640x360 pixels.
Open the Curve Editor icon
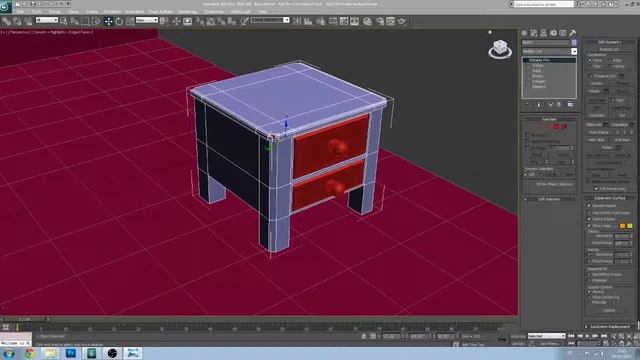344,21
